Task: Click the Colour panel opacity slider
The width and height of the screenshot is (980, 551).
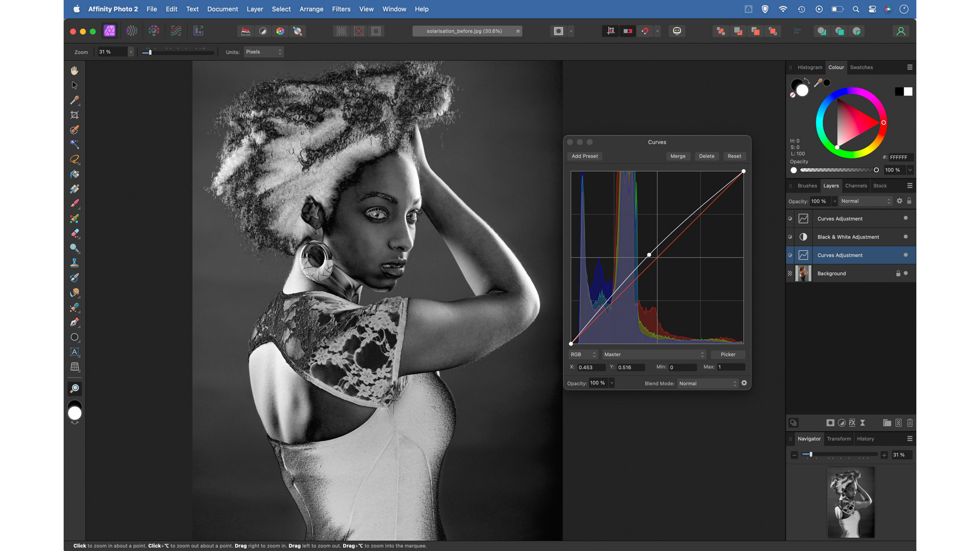Action: (838, 170)
